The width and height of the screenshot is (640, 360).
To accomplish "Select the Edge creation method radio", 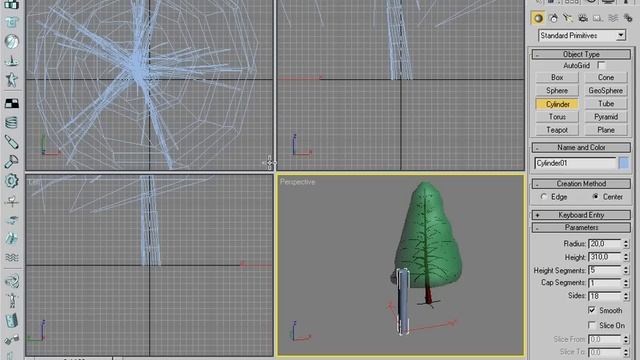I will 543,197.
